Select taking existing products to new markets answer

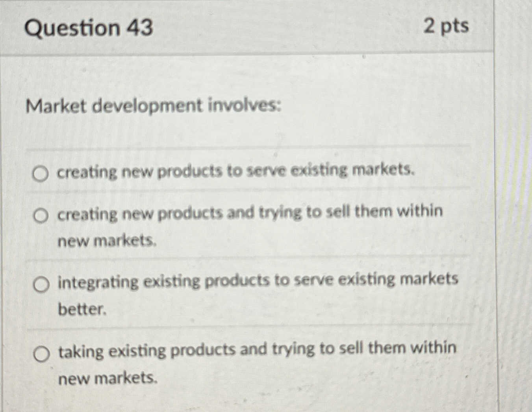point(41,354)
